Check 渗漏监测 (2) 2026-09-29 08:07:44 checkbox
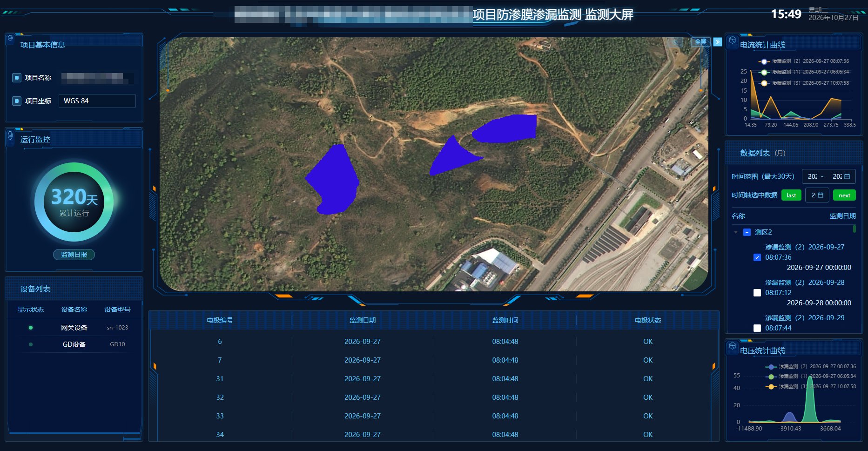This screenshot has width=868, height=451. 757,328
